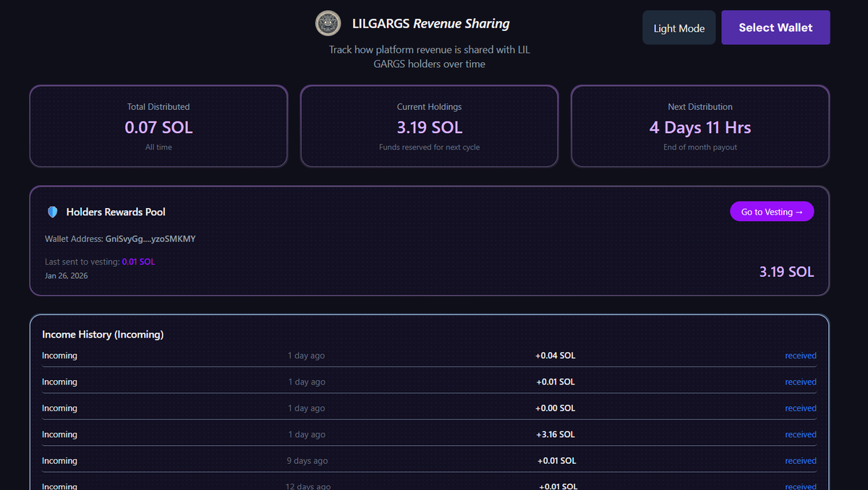The width and height of the screenshot is (868, 490).
Task: Click the Funds reserved for next cycle caption
Action: [429, 147]
